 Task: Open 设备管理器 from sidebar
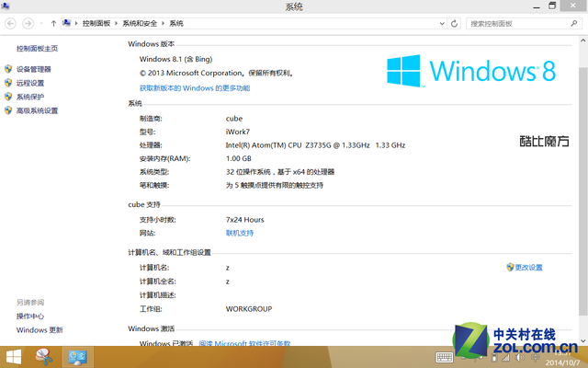tap(33, 69)
